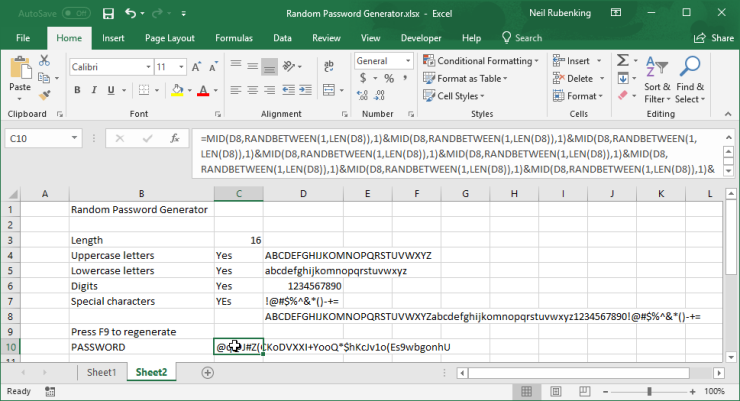Click the Borders icon

click(144, 90)
